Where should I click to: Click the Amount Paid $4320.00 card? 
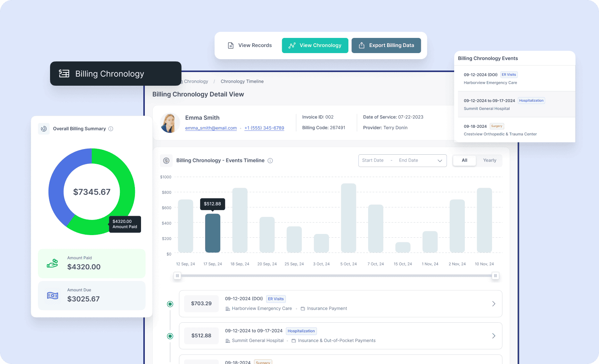[92, 264]
